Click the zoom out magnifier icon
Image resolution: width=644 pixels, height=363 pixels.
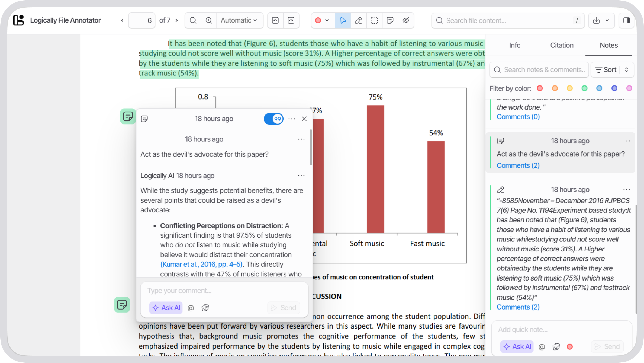(193, 20)
